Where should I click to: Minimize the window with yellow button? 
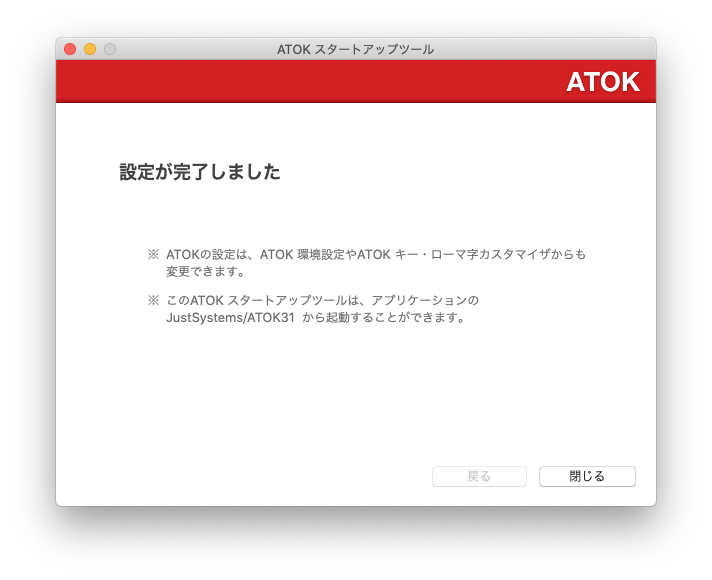click(90, 49)
